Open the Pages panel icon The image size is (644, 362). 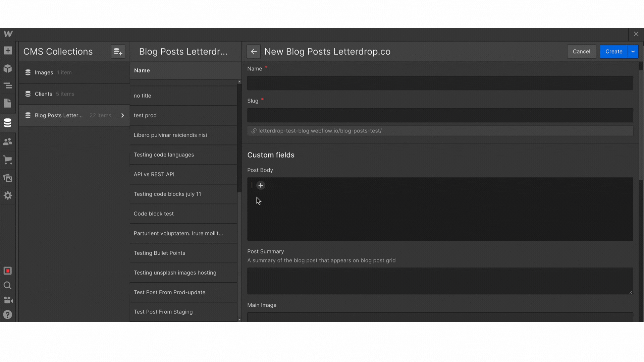click(x=8, y=103)
